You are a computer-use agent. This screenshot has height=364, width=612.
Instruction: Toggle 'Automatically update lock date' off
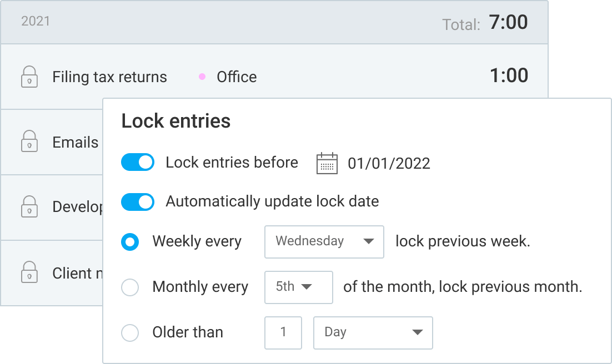coord(138,201)
